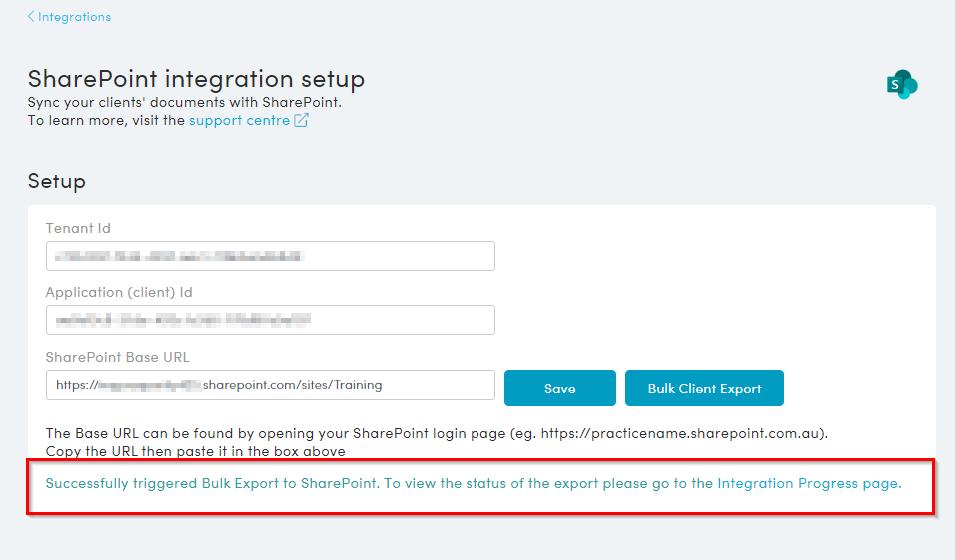This screenshot has width=955, height=560.
Task: Click the 'Setup' section heading
Action: [x=57, y=181]
